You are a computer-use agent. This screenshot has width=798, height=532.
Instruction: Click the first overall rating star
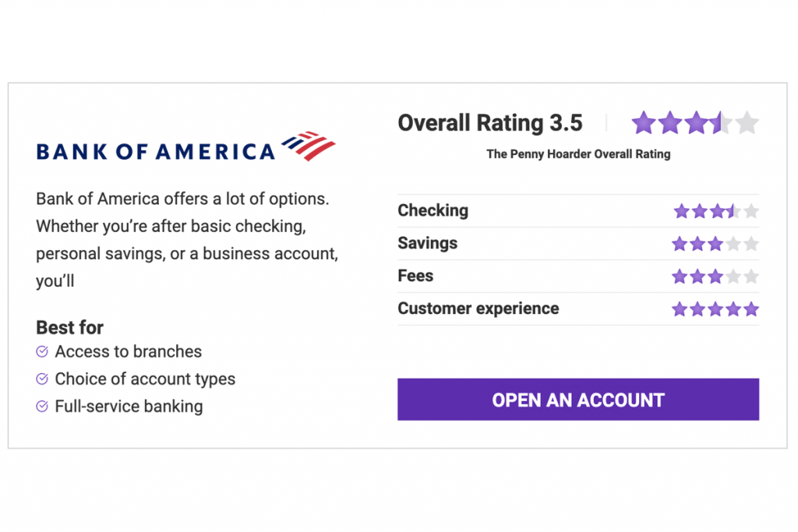[644, 123]
